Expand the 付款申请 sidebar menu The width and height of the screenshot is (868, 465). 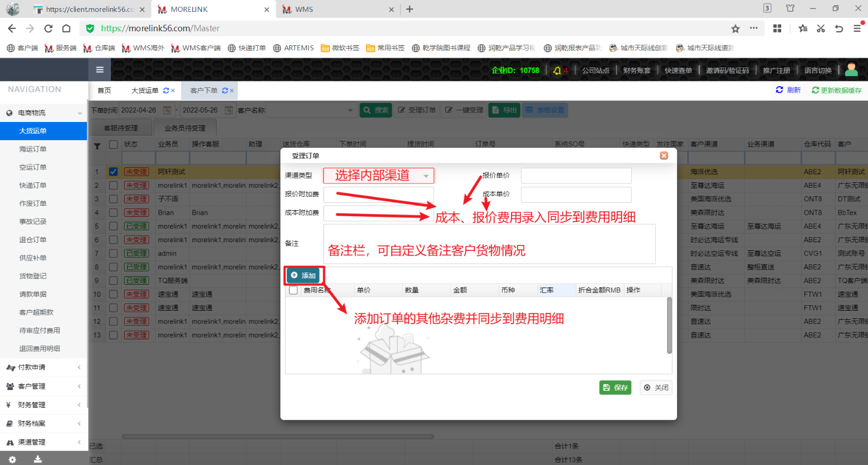pyautogui.click(x=43, y=367)
